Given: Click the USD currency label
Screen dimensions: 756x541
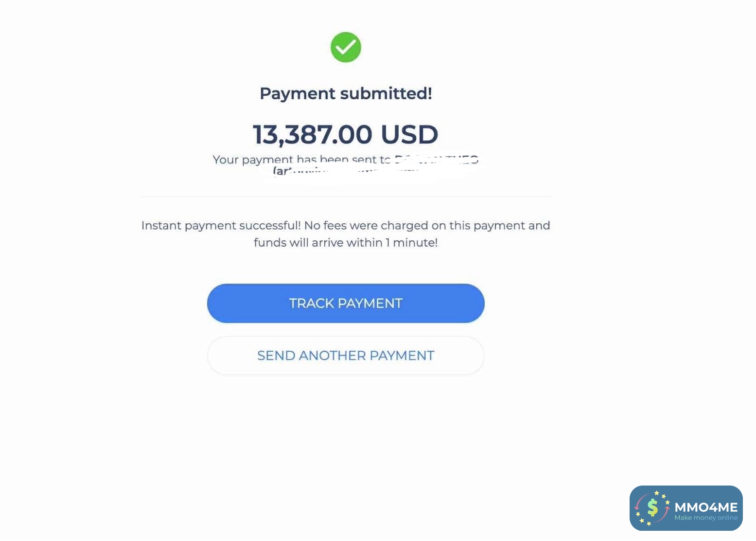Looking at the screenshot, I should (x=409, y=134).
